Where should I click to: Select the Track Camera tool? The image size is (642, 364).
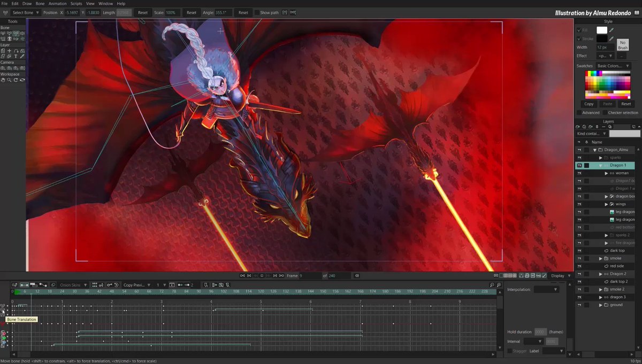pyautogui.click(x=3, y=68)
